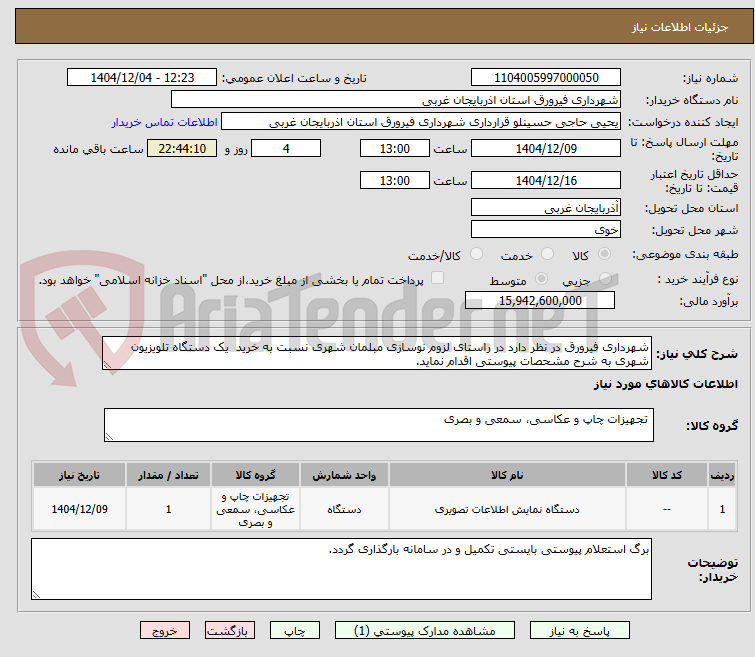
Task: Click the شماره نیاز field 1104005997000050
Action: point(546,78)
